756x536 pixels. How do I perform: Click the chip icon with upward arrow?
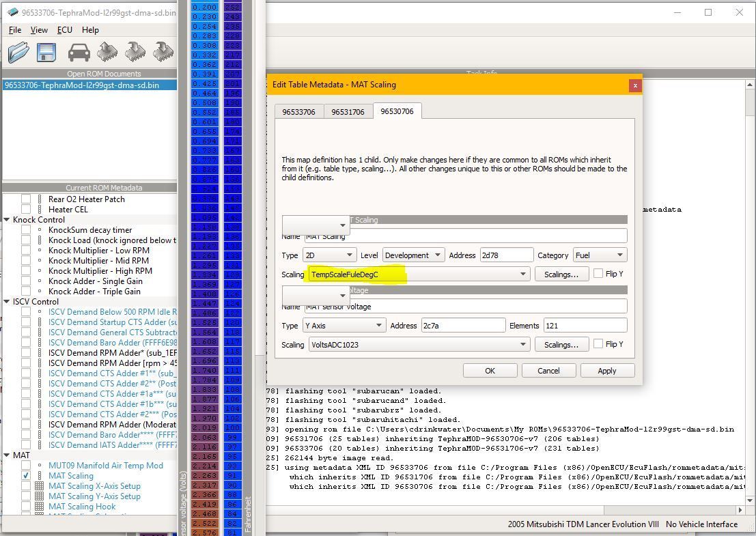click(107, 53)
